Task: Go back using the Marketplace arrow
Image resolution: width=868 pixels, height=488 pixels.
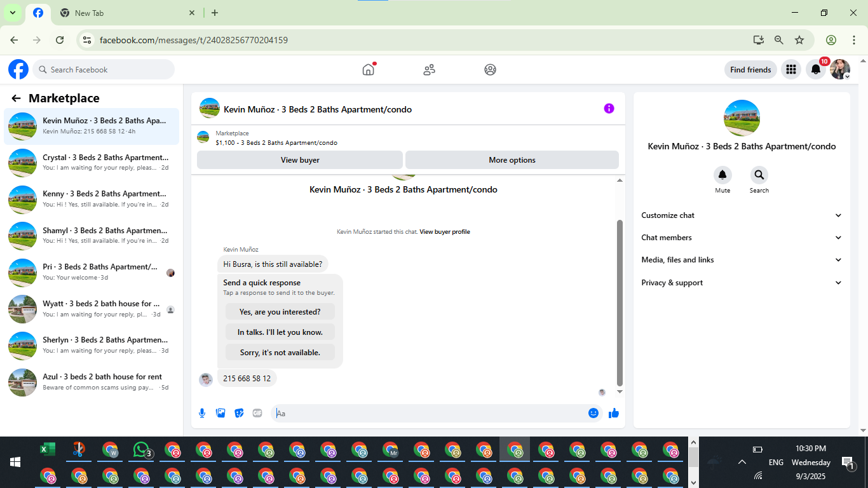Action: (x=17, y=98)
